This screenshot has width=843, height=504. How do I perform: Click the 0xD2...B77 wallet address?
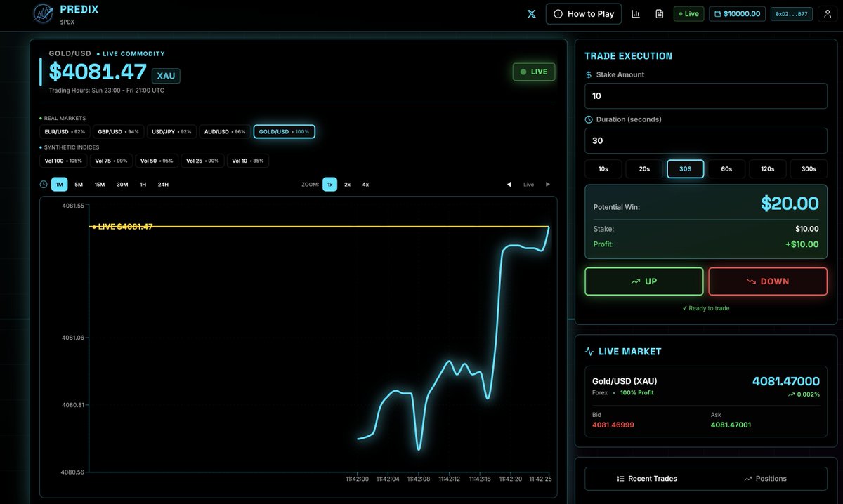(792, 14)
